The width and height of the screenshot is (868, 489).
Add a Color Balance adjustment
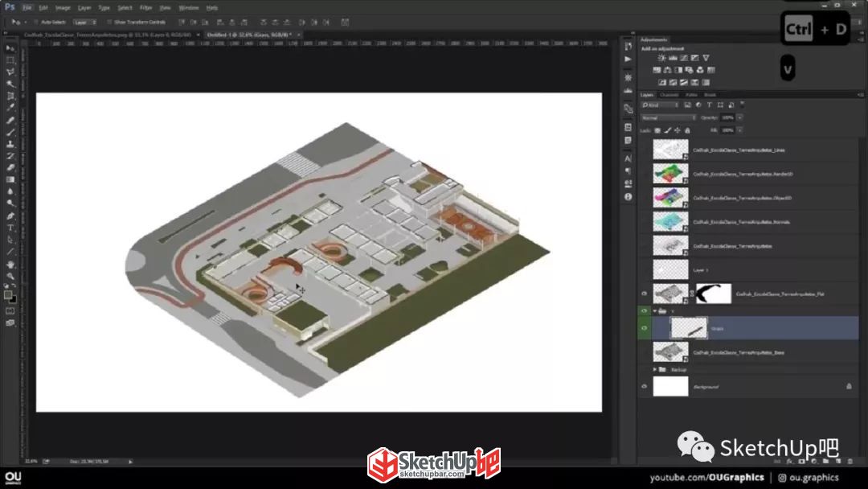[x=668, y=70]
